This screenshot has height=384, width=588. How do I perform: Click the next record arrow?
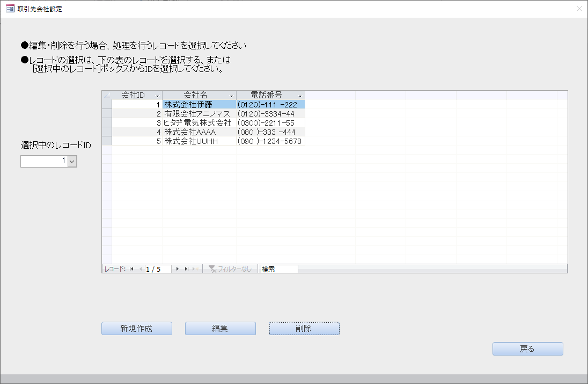pyautogui.click(x=178, y=269)
